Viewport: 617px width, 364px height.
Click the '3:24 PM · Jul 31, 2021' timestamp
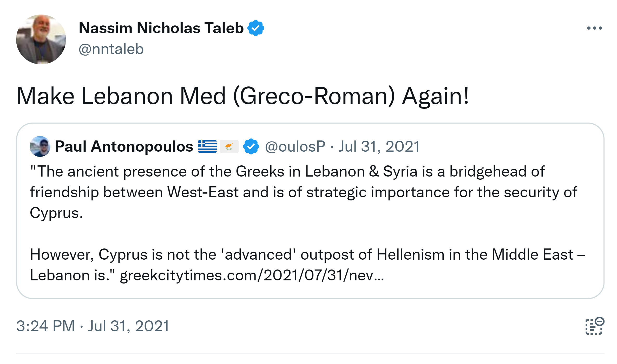coord(93,326)
